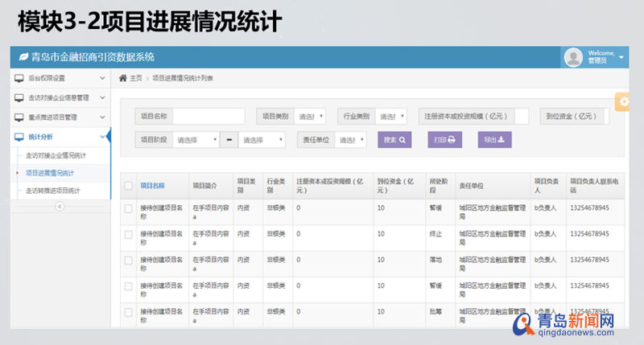Screen dimensions: 644x345
Task: Toggle the select-all checkbox in table header
Action: [129, 186]
